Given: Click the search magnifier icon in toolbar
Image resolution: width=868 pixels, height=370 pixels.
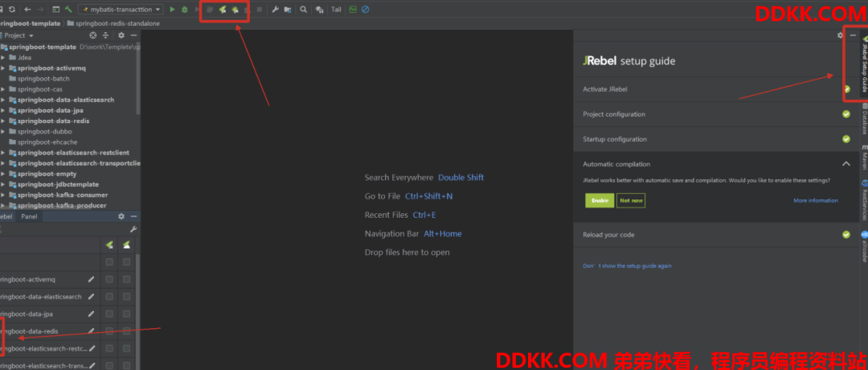Looking at the screenshot, I should (303, 10).
